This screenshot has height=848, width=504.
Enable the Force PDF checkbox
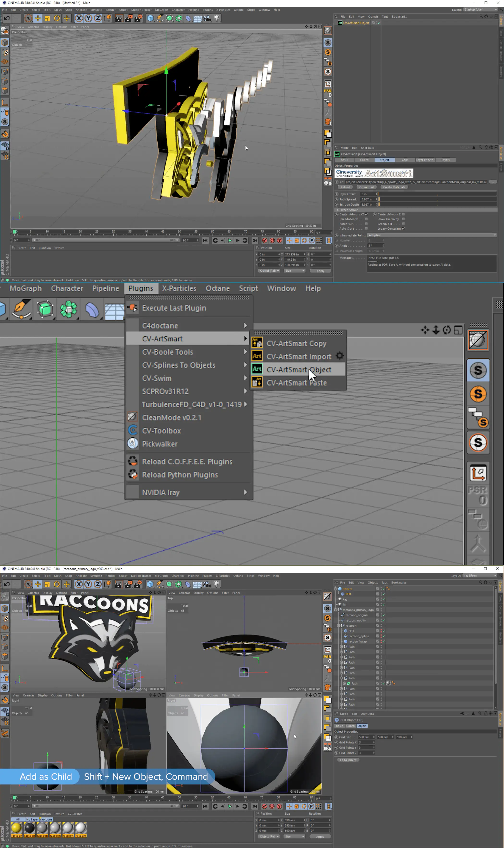pyautogui.click(x=366, y=224)
